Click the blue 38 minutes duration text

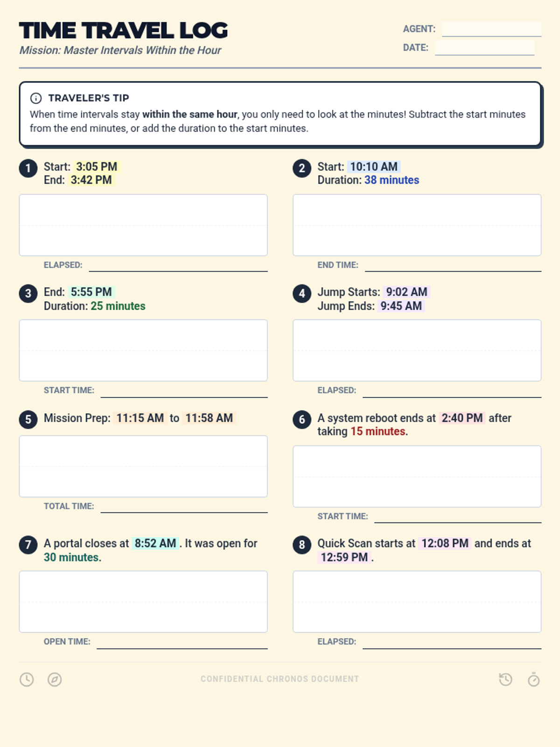pos(392,180)
